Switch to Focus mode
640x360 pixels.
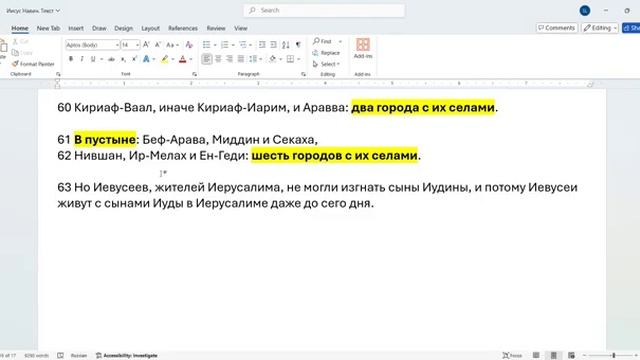pyautogui.click(x=512, y=356)
